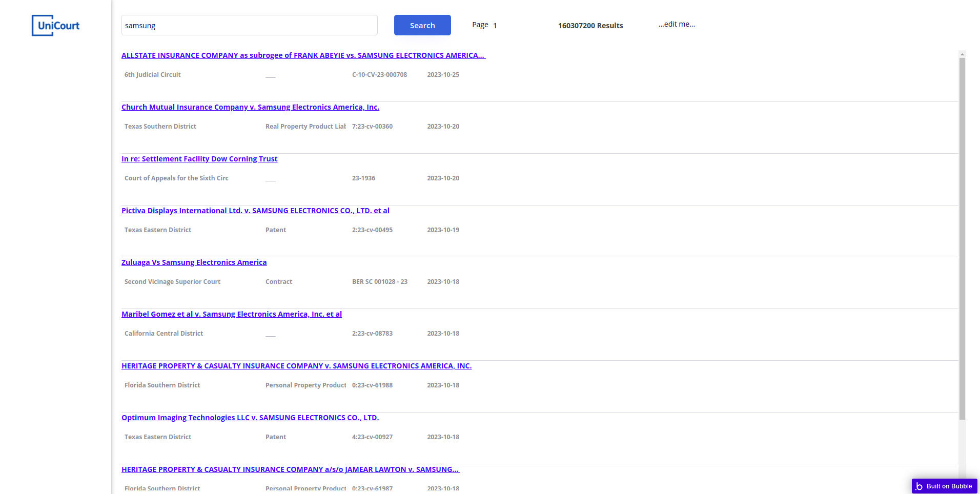980x494 pixels.
Task: Click the page number 1
Action: point(495,25)
